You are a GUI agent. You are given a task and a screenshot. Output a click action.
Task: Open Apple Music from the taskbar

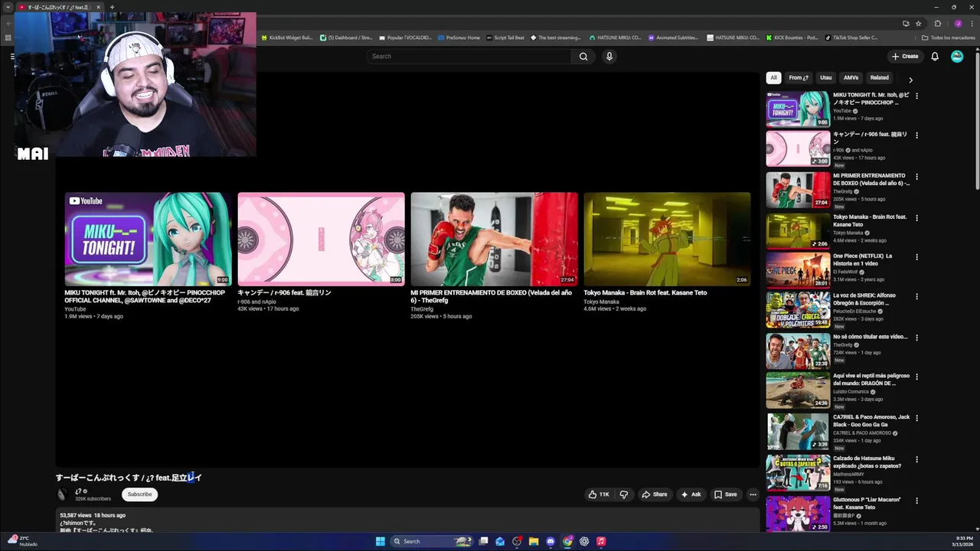tap(601, 541)
